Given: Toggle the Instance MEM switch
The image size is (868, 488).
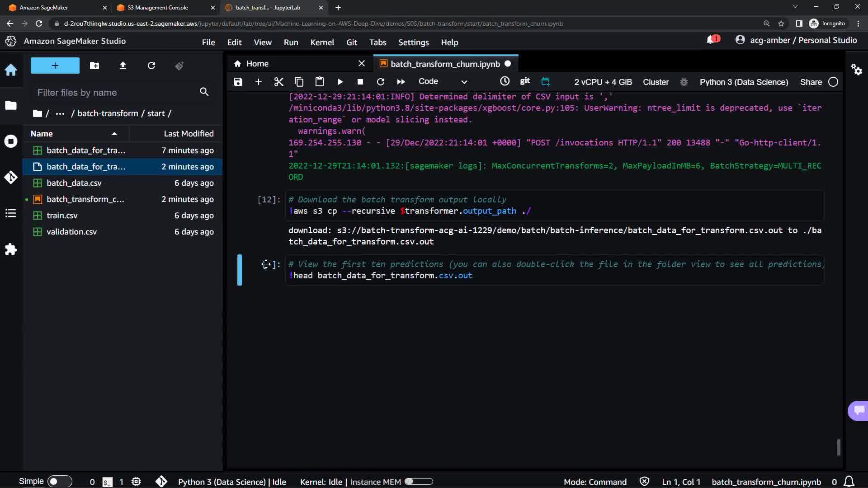Looking at the screenshot, I should [x=419, y=482].
